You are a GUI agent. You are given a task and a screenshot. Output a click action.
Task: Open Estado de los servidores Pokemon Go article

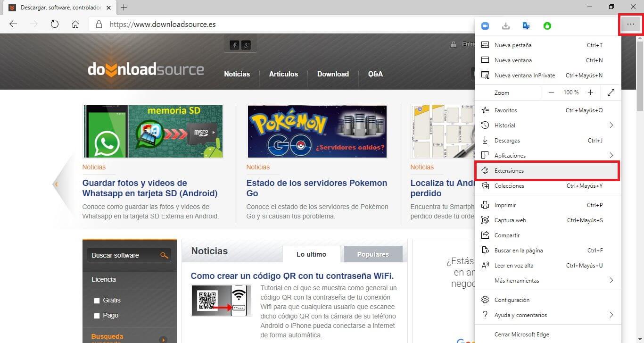pos(317,188)
